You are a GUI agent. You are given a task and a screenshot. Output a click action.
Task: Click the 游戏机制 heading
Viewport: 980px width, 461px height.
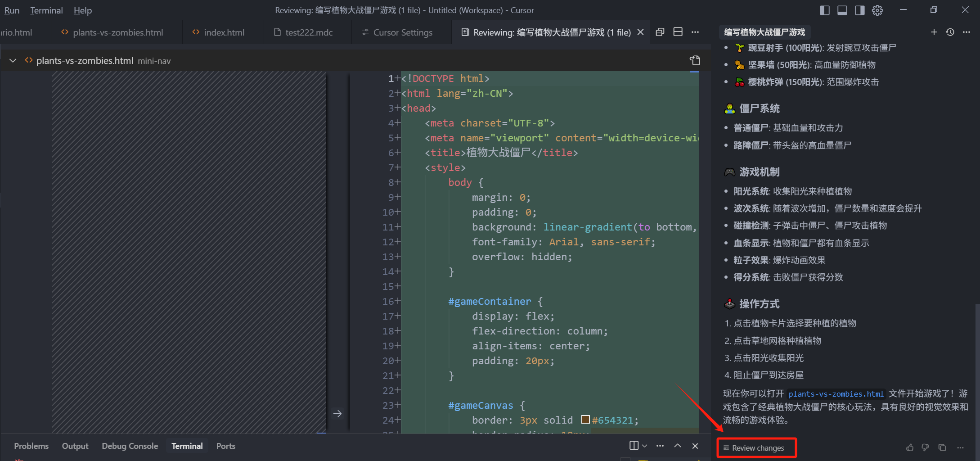coord(760,172)
